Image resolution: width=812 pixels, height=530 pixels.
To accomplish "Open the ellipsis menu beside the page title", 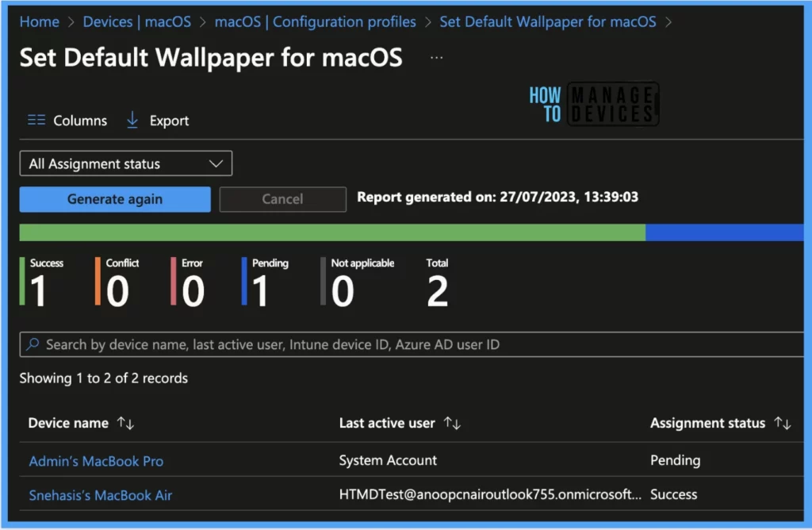I will tap(437, 57).
